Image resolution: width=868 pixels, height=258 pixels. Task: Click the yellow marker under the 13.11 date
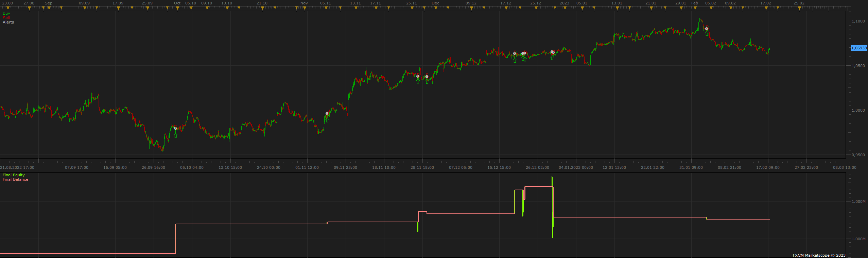(x=355, y=8)
